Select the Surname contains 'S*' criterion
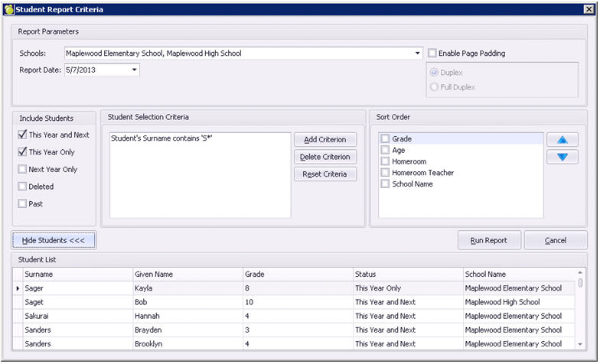 click(161, 138)
